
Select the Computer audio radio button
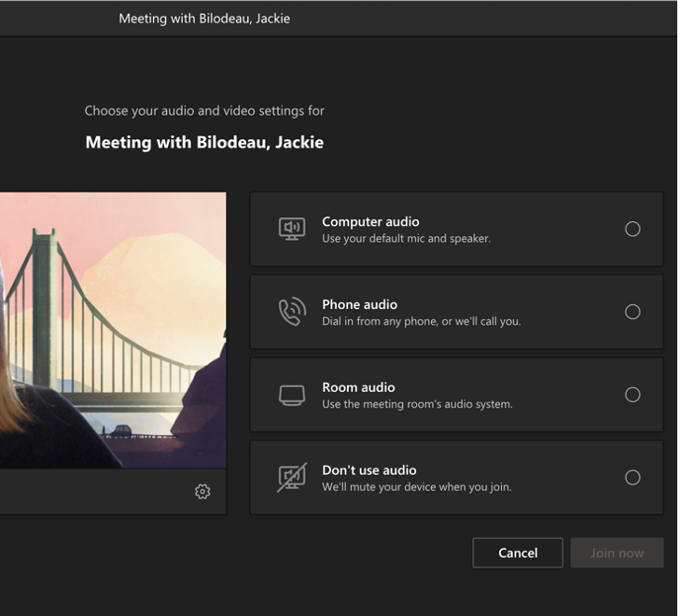(x=632, y=229)
